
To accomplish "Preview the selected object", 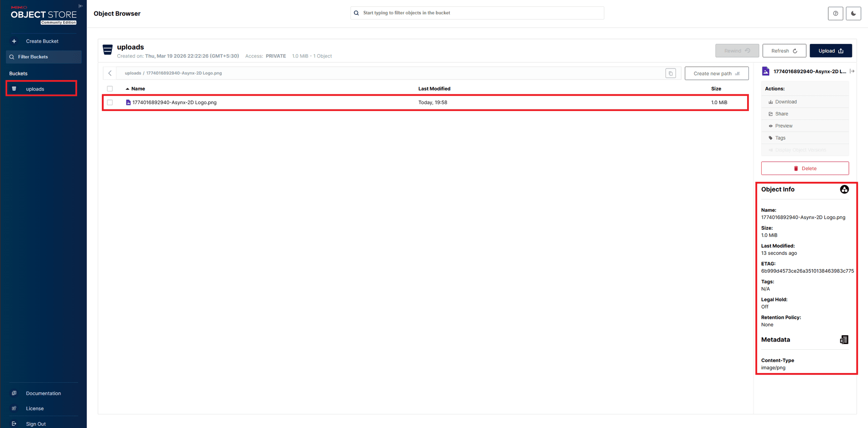I will [805, 126].
